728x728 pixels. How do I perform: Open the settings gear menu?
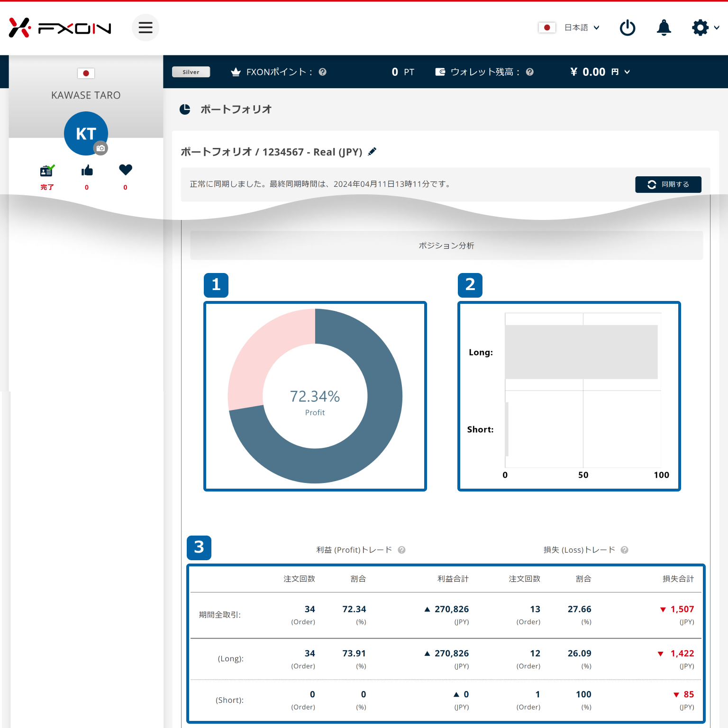pos(700,27)
